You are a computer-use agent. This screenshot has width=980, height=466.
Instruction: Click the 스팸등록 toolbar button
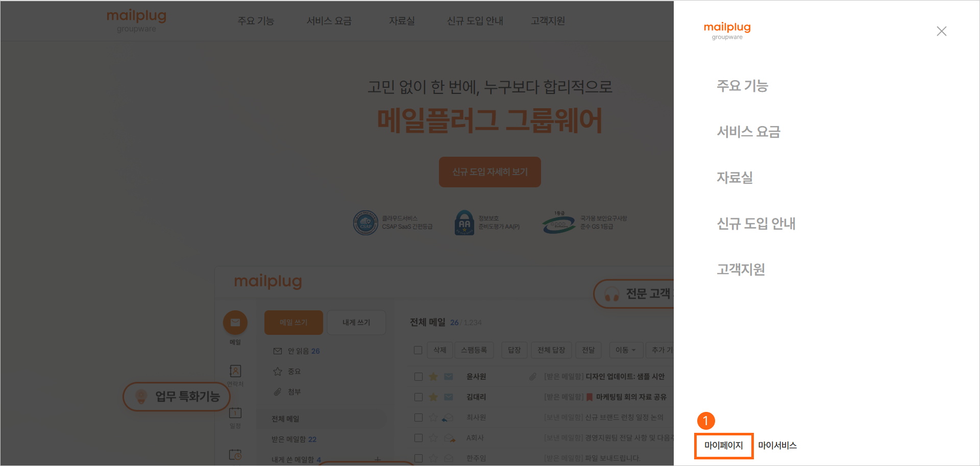474,350
